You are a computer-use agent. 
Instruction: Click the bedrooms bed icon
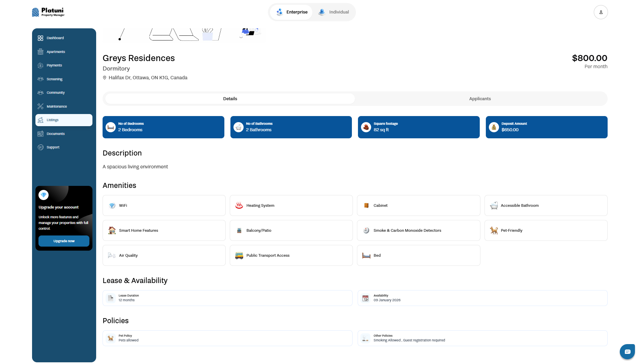[111, 127]
